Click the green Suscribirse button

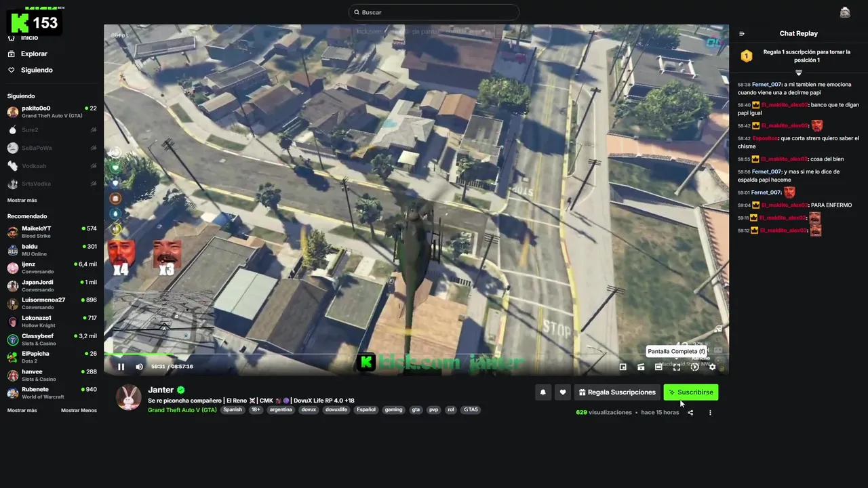[691, 392]
